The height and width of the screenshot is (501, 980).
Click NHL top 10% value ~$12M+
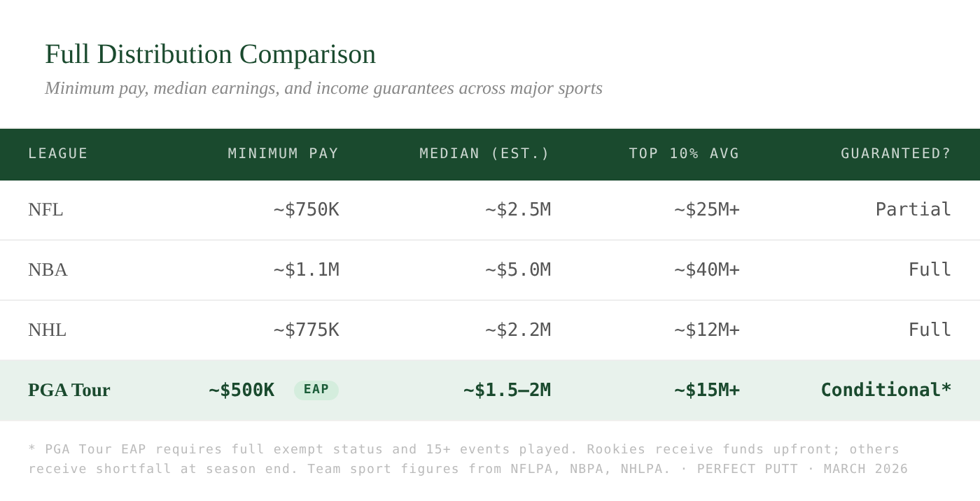click(706, 330)
